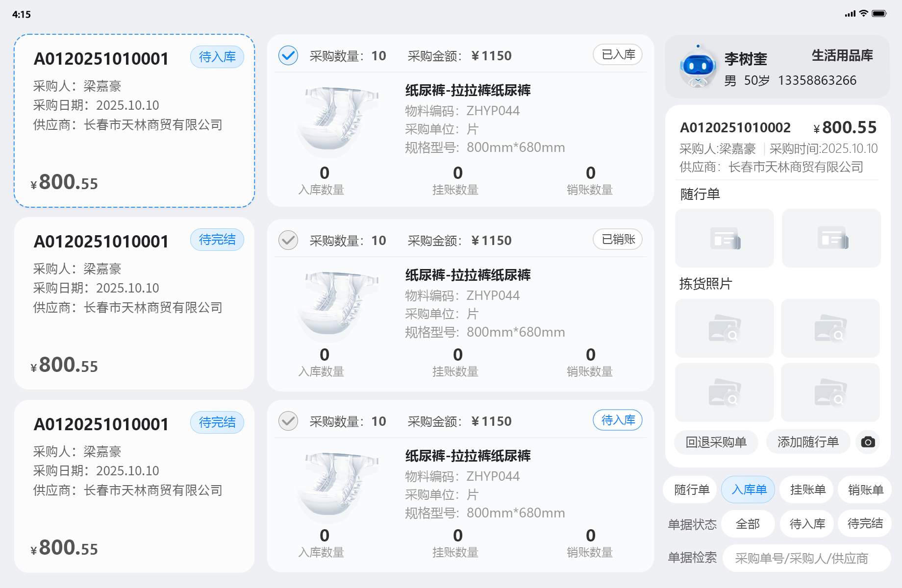Image resolution: width=902 pixels, height=588 pixels.
Task: Select the dashed-border 待入库 purchase order card
Action: click(134, 121)
